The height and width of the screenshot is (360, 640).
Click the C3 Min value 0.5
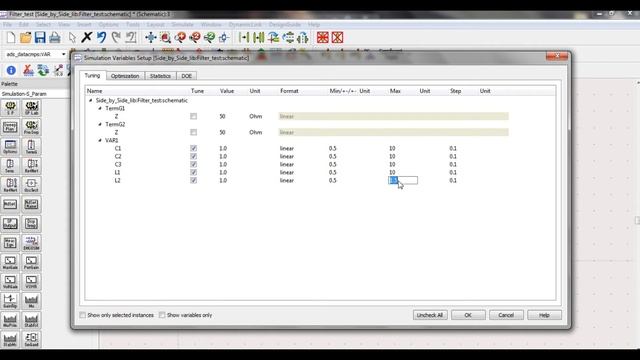(333, 164)
